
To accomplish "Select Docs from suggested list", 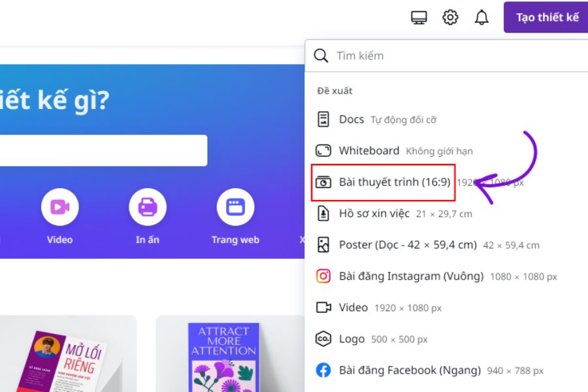I will click(351, 120).
